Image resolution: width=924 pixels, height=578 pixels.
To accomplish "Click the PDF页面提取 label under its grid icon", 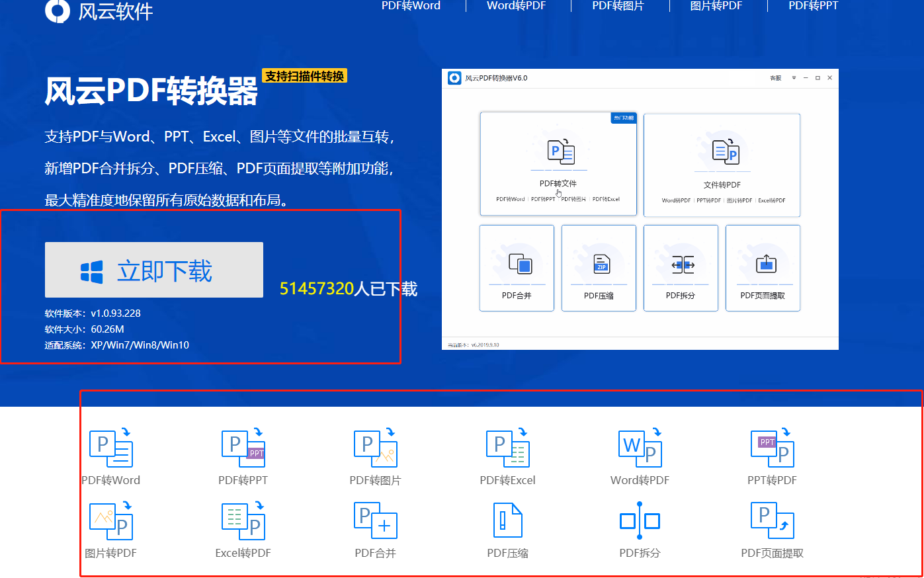I will (773, 553).
